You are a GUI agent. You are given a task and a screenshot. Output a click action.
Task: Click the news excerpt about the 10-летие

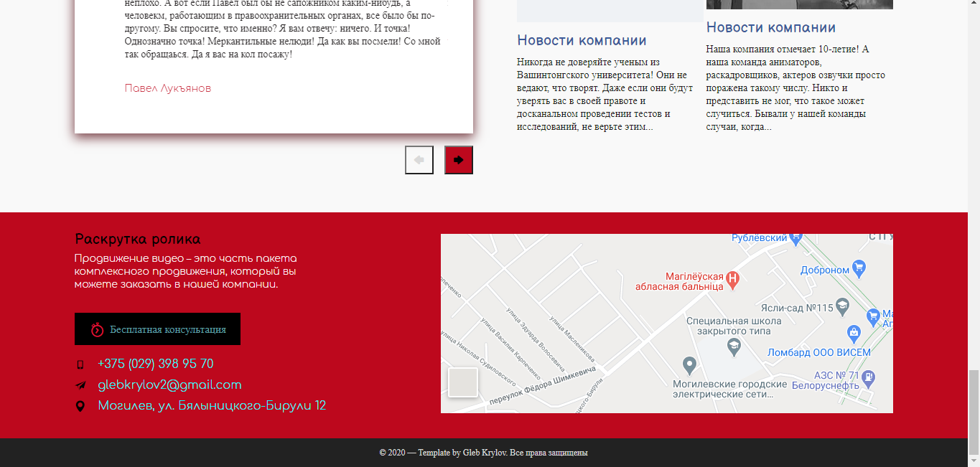pos(795,88)
